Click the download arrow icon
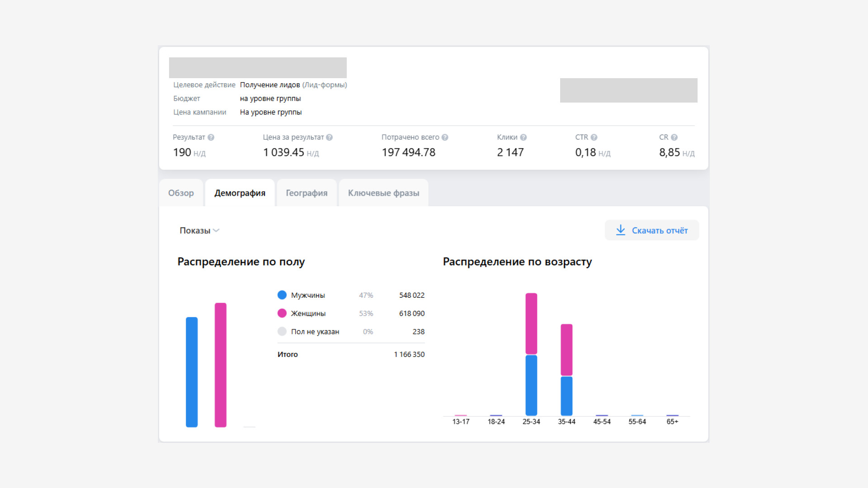The width and height of the screenshot is (868, 488). pyautogui.click(x=621, y=230)
